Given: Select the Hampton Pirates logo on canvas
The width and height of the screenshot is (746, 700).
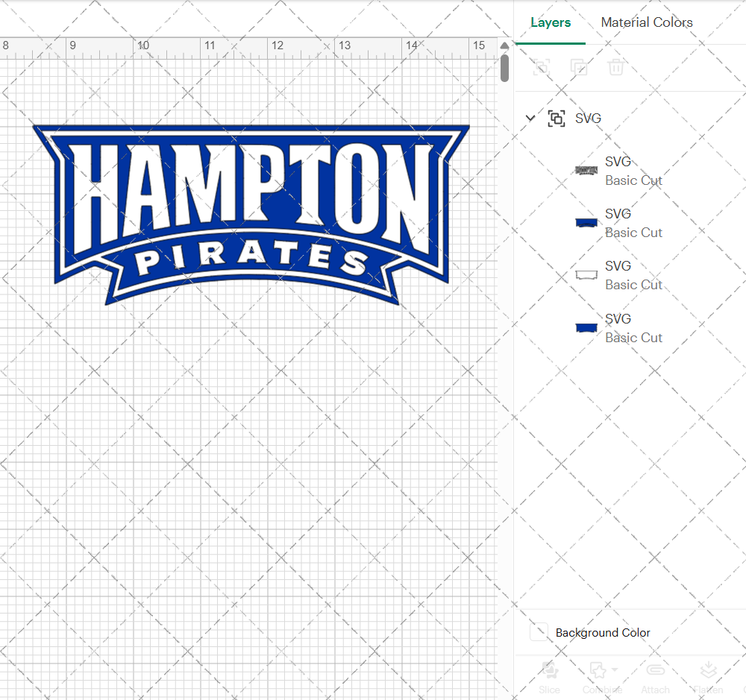Looking at the screenshot, I should (x=251, y=215).
